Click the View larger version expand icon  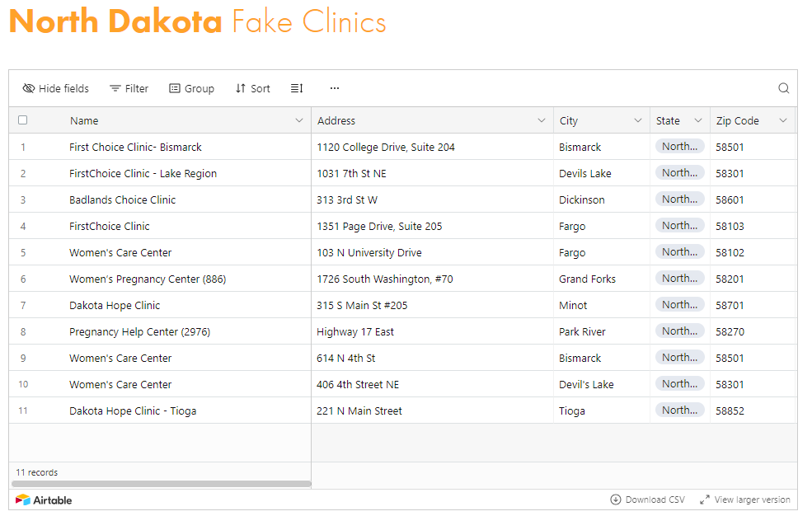[x=705, y=500]
